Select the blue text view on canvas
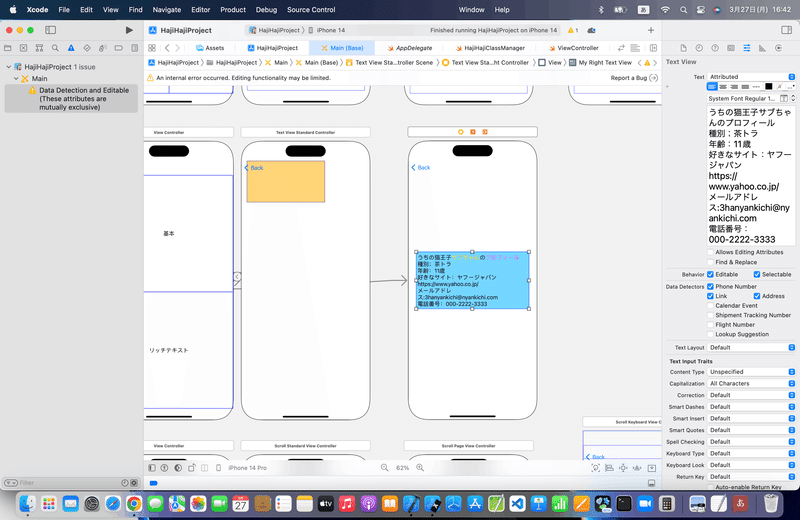Screen dimensions: 800x520 472,280
